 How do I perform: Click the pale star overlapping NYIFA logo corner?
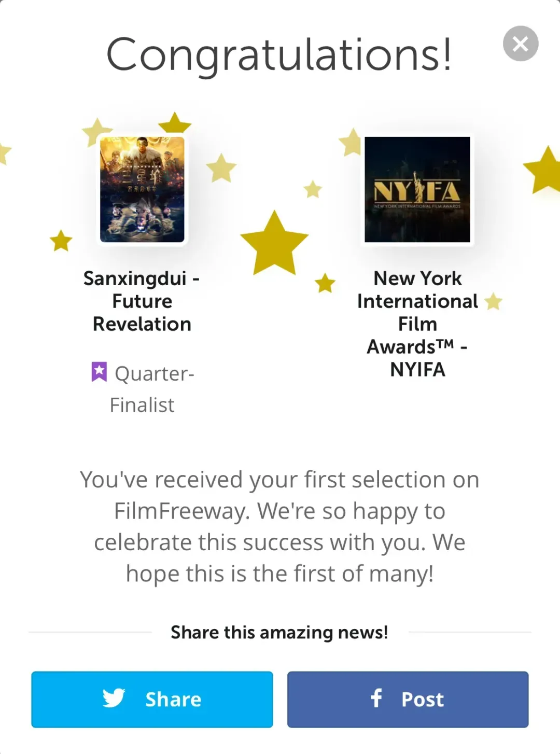pos(352,142)
